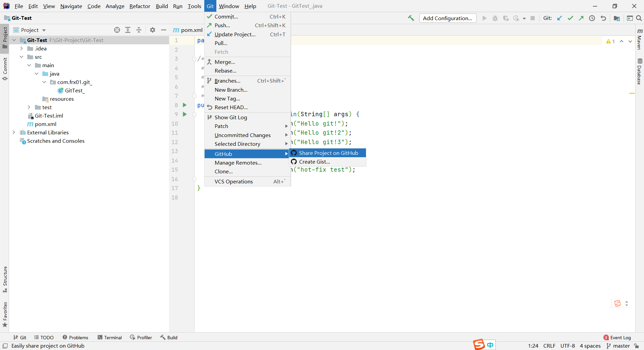This screenshot has height=350, width=644.
Task: Click the master branch widget
Action: (618, 346)
